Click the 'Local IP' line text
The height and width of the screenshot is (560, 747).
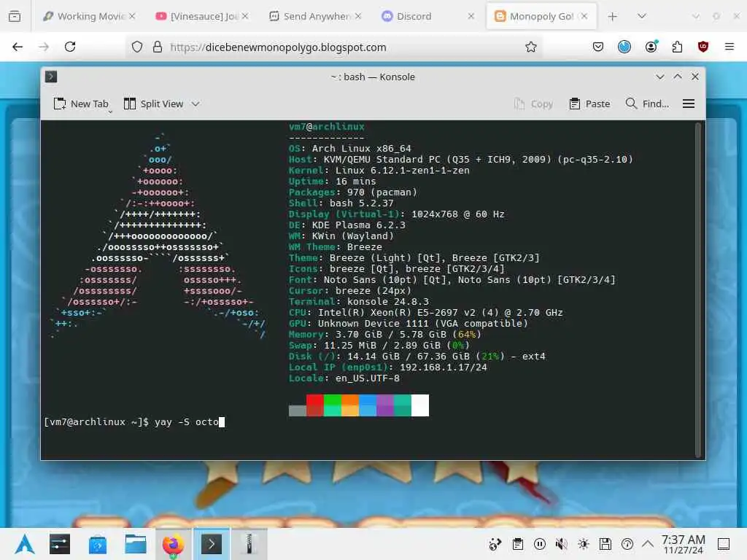tap(388, 367)
